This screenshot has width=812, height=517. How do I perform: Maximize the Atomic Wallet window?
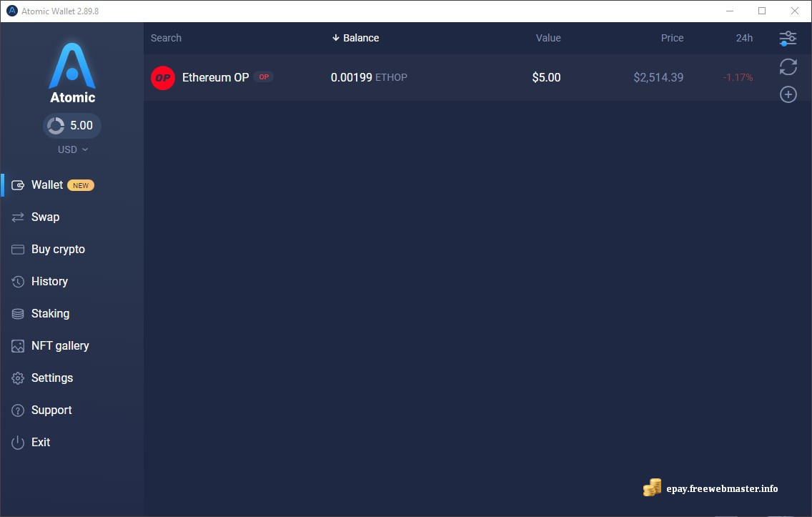(762, 11)
